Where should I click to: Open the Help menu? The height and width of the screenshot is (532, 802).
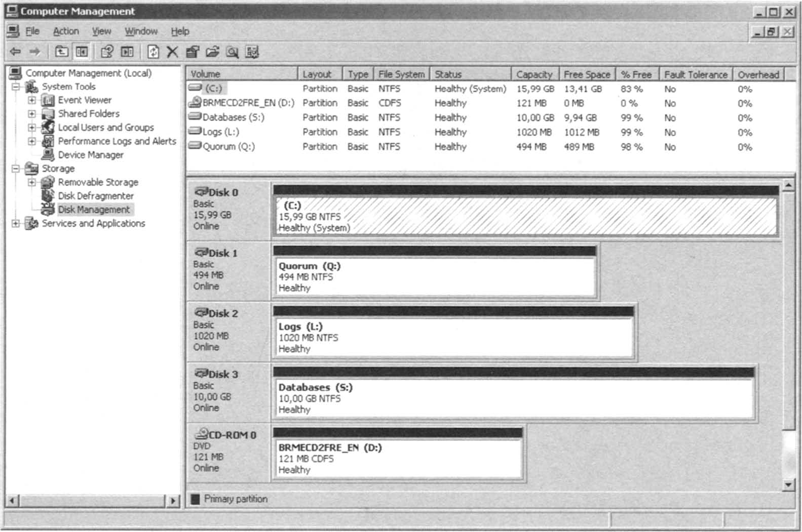180,31
